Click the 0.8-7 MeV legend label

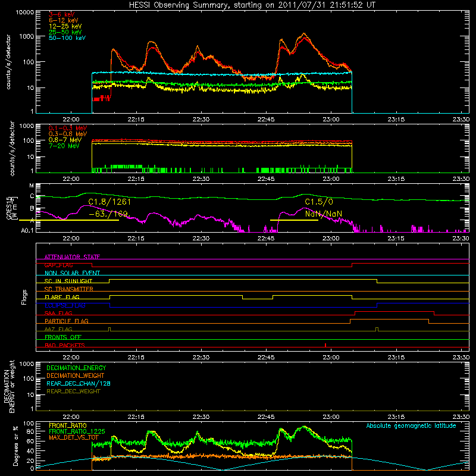65,140
